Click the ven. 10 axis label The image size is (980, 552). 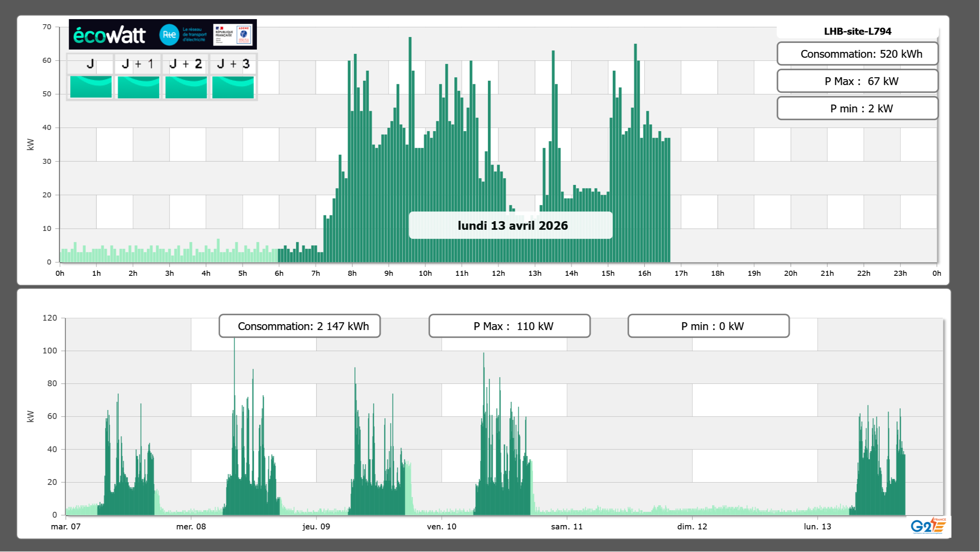441,526
